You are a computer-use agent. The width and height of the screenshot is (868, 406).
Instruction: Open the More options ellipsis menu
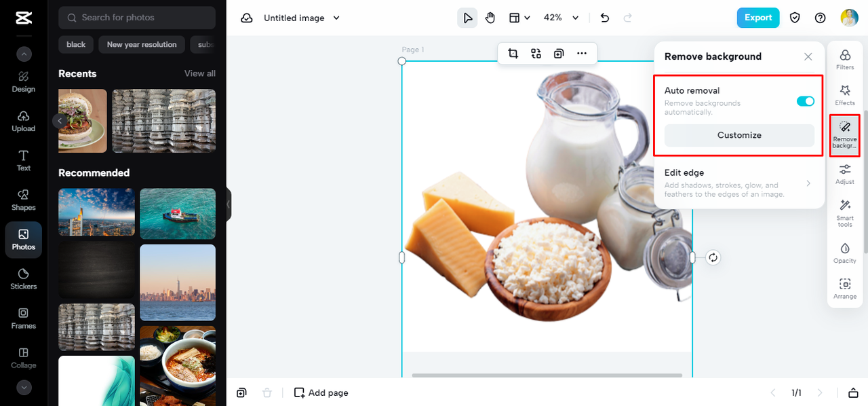pos(582,54)
